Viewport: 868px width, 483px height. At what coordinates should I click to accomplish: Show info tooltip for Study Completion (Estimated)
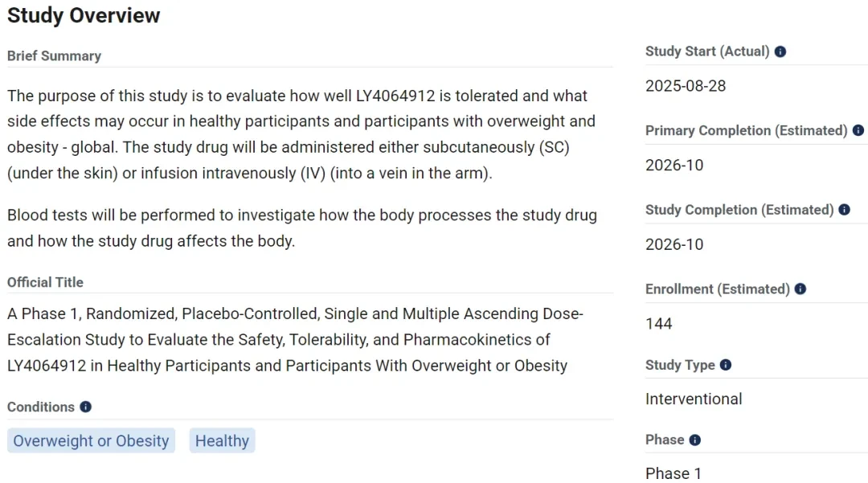click(844, 210)
